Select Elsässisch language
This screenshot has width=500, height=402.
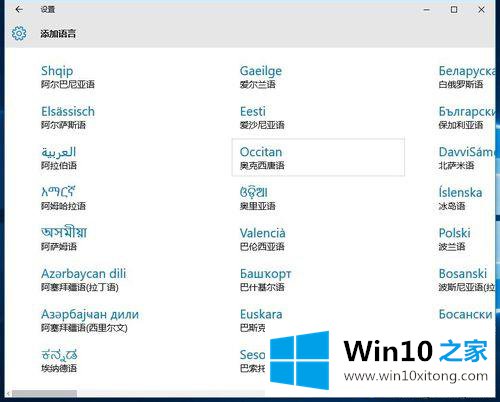pyautogui.click(x=68, y=117)
